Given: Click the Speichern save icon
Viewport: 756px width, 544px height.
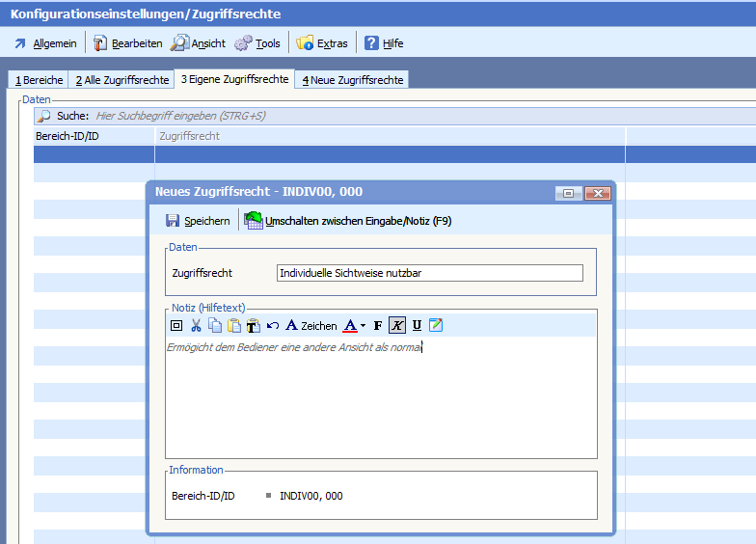Looking at the screenshot, I should point(174,221).
